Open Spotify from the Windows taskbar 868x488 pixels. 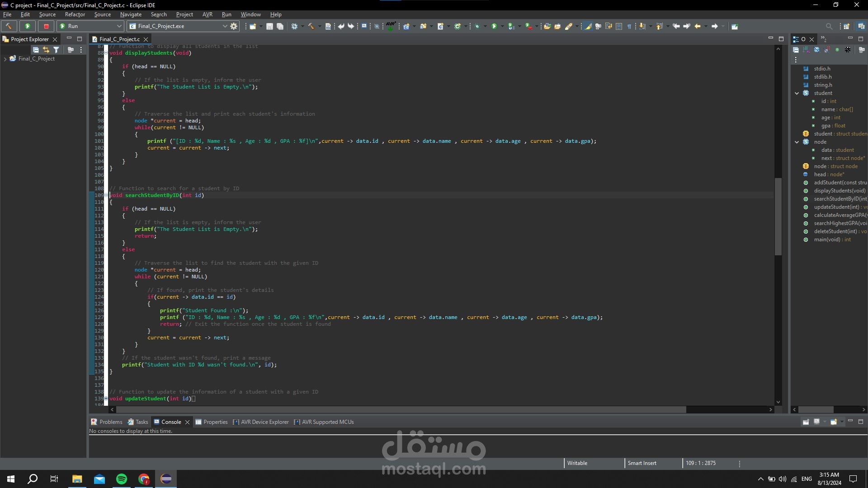point(122,479)
